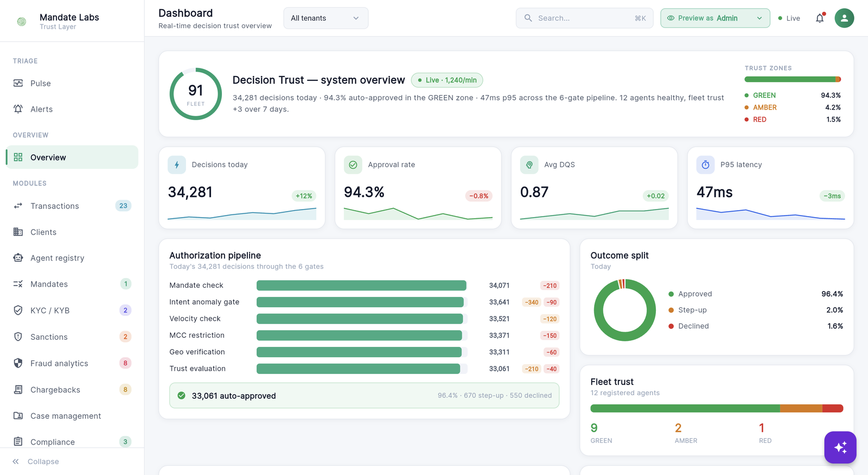Click the Avg DQS badge icon
The height and width of the screenshot is (475, 868).
click(x=529, y=165)
